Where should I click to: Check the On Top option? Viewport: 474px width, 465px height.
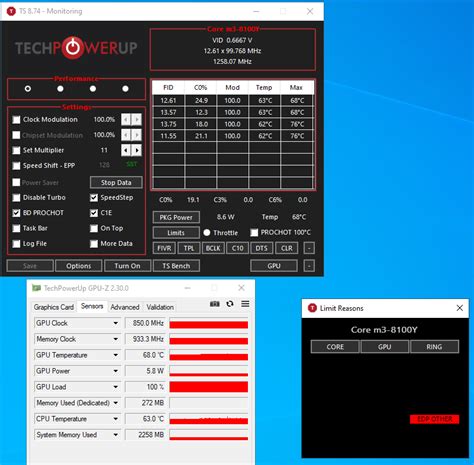94,228
